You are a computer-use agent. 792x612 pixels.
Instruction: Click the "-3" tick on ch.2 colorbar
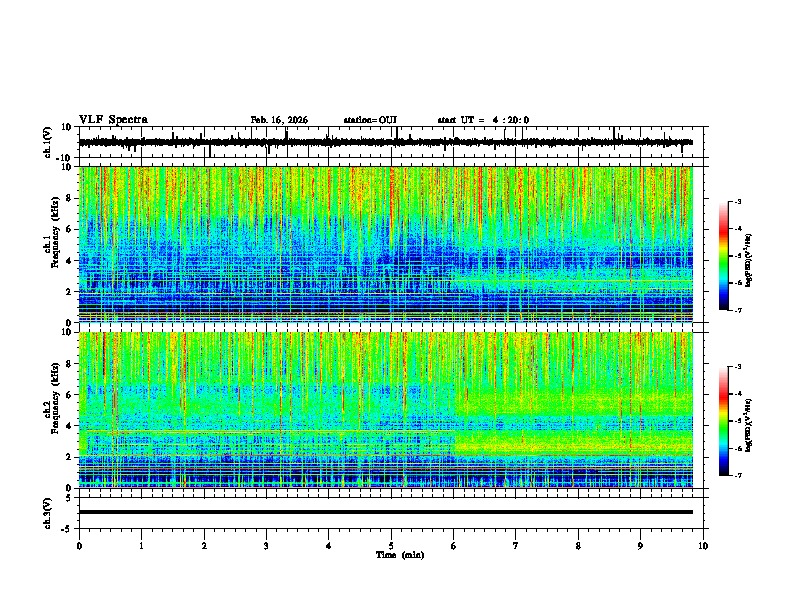(737, 367)
